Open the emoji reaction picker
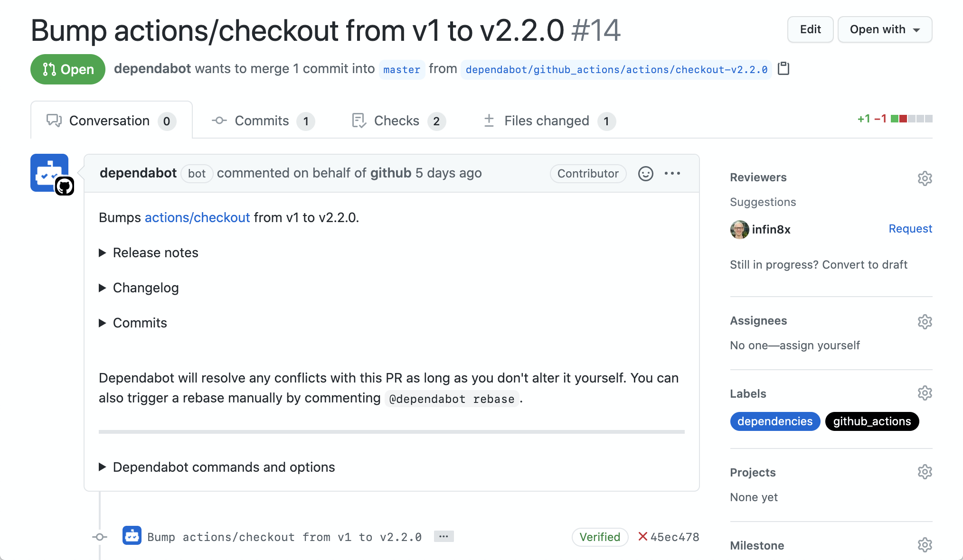This screenshot has height=560, width=963. tap(645, 174)
